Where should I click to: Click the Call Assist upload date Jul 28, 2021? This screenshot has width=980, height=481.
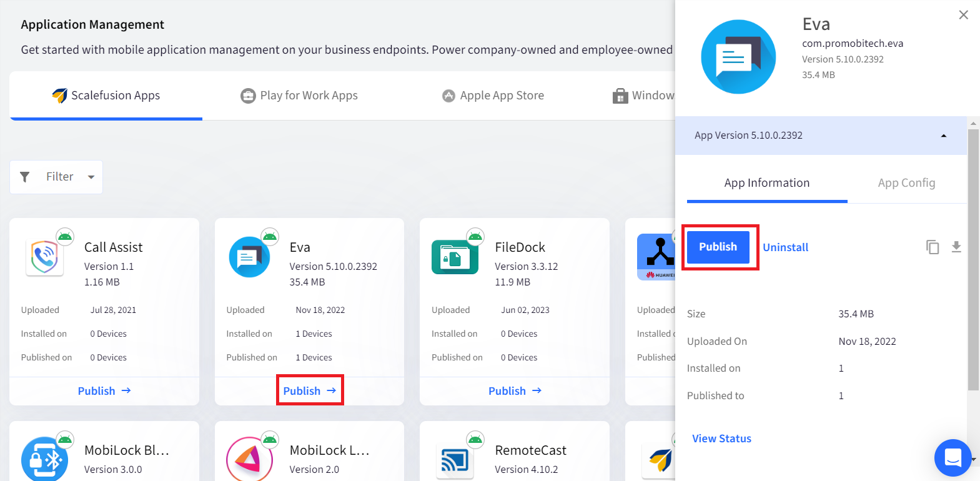tap(113, 310)
